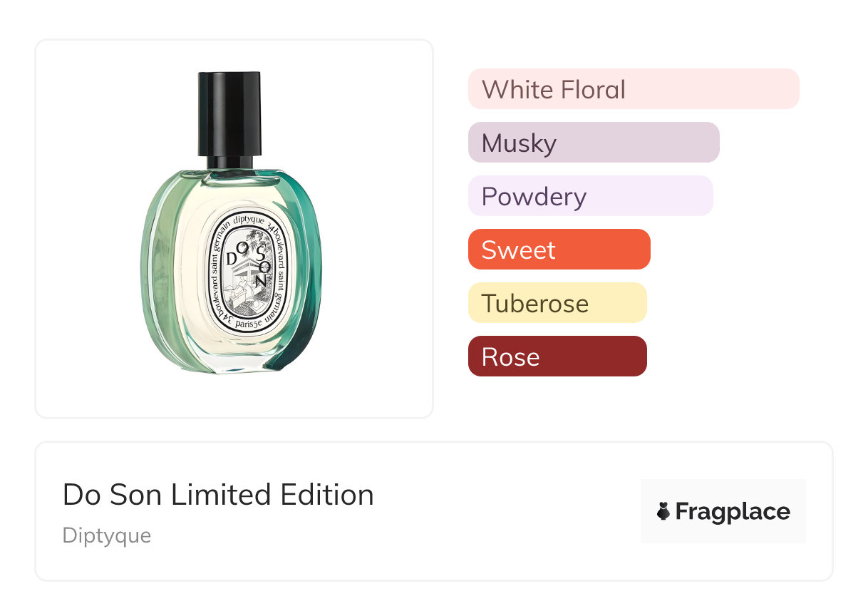Click the black cap of the perfume bottle
This screenshot has width=868, height=616.
tap(229, 113)
